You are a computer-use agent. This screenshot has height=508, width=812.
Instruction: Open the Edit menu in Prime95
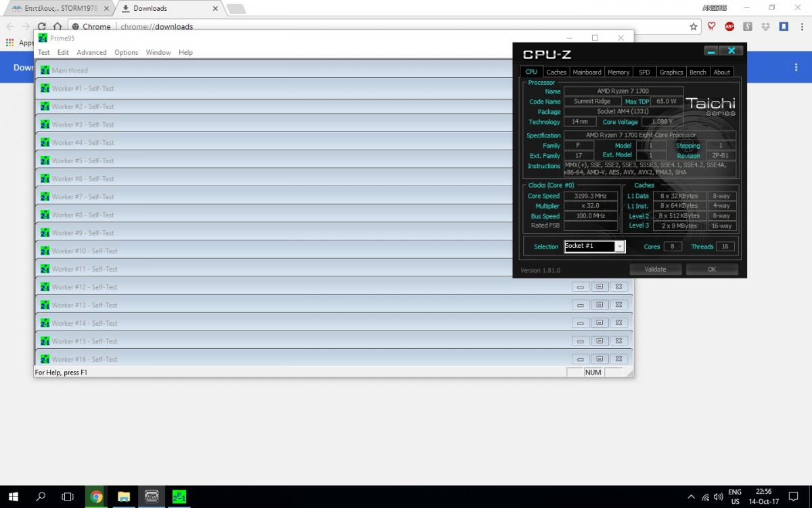(63, 52)
